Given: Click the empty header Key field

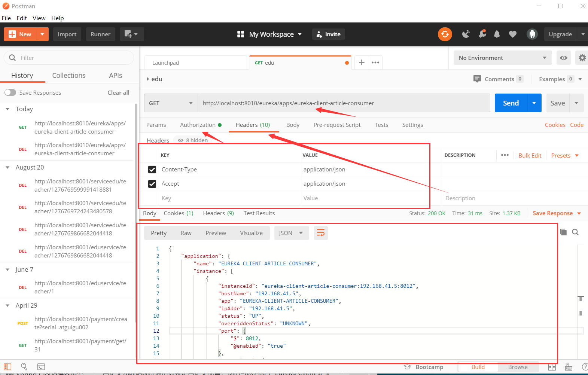Looking at the screenshot, I should 229,198.
